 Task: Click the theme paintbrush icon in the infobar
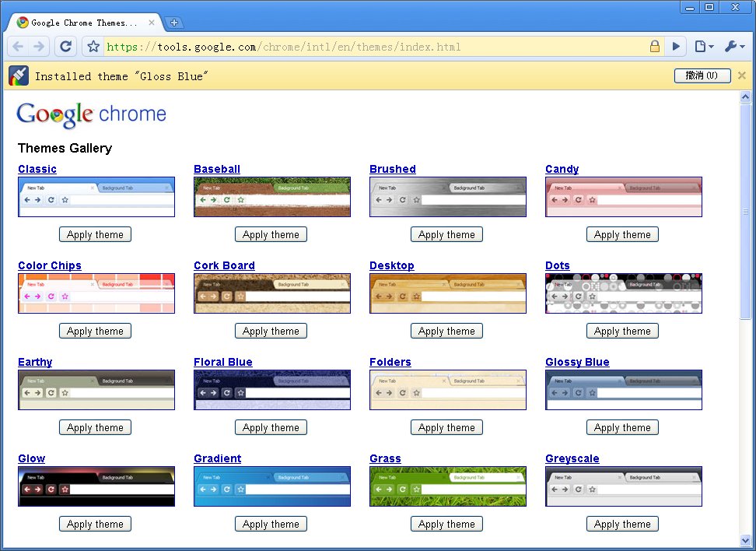[19, 75]
